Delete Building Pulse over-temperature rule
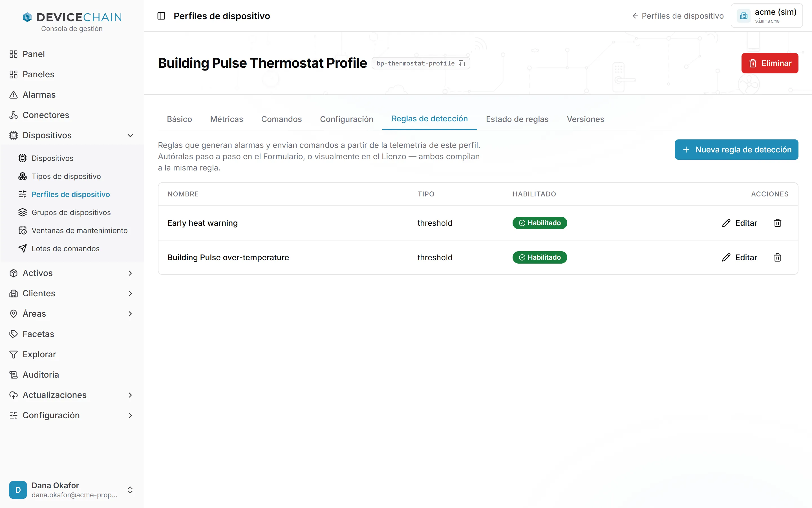Image resolution: width=812 pixels, height=508 pixels. [x=777, y=257]
